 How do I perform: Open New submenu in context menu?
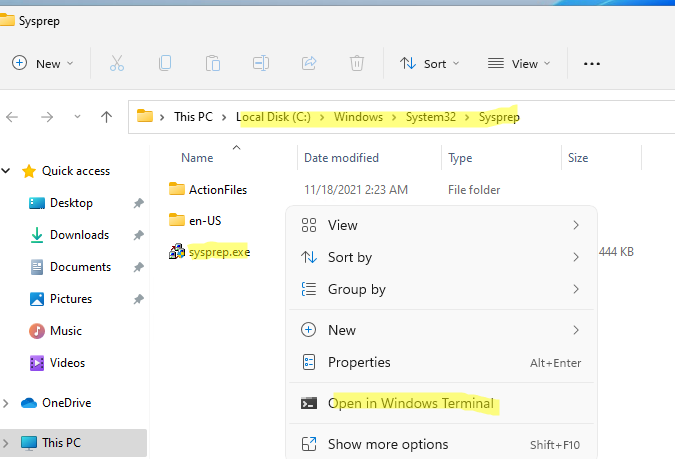[441, 330]
